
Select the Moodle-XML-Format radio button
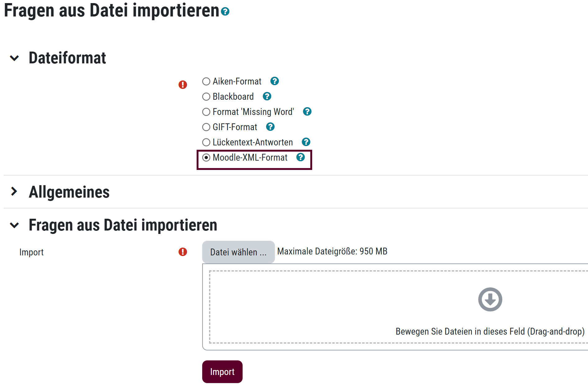click(x=206, y=158)
